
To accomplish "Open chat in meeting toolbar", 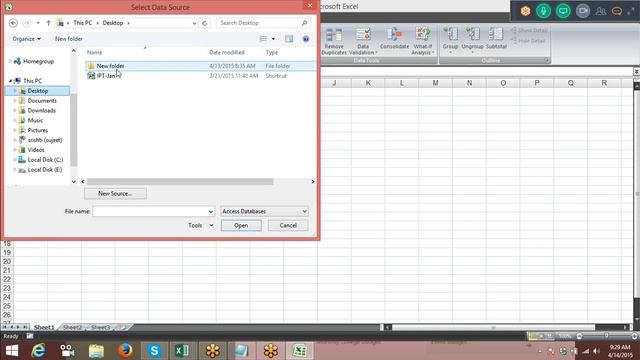I will [617, 11].
